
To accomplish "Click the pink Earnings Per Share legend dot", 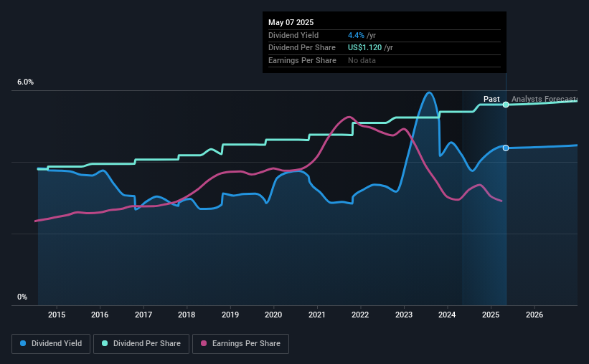I will [x=204, y=343].
